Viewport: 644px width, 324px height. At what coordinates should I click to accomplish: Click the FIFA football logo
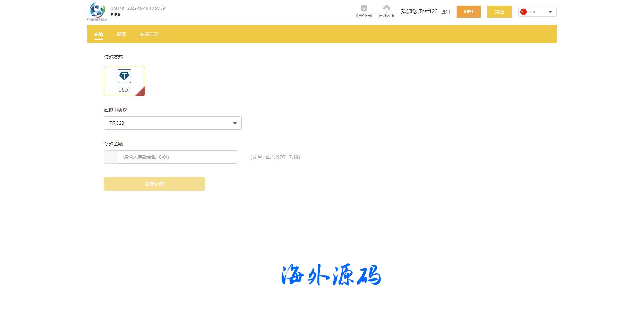[x=97, y=12]
